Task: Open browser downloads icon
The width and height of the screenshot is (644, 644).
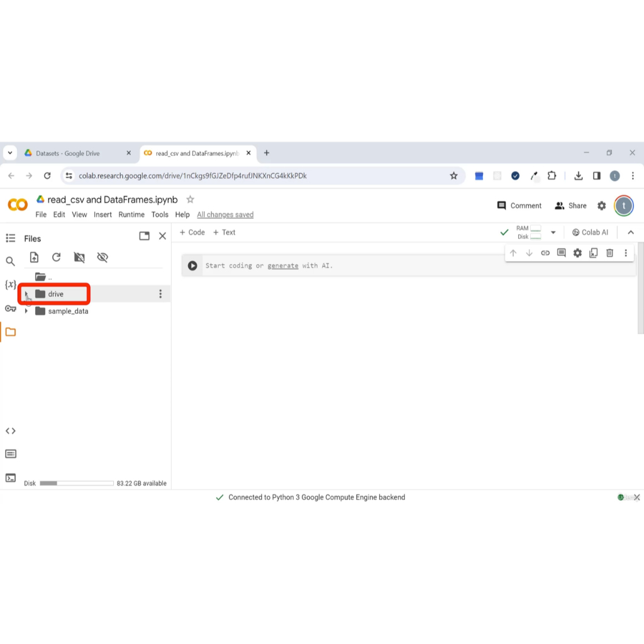Action: click(579, 176)
